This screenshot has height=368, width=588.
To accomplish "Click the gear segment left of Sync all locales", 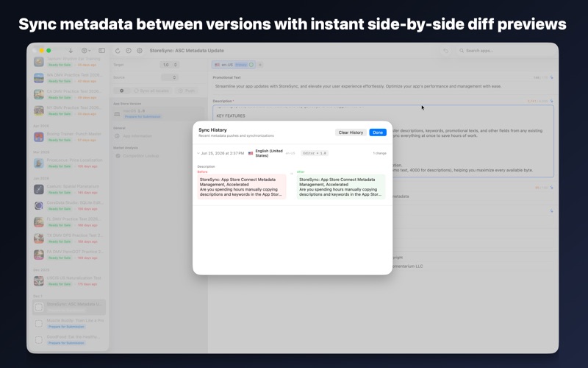I will (x=121, y=91).
